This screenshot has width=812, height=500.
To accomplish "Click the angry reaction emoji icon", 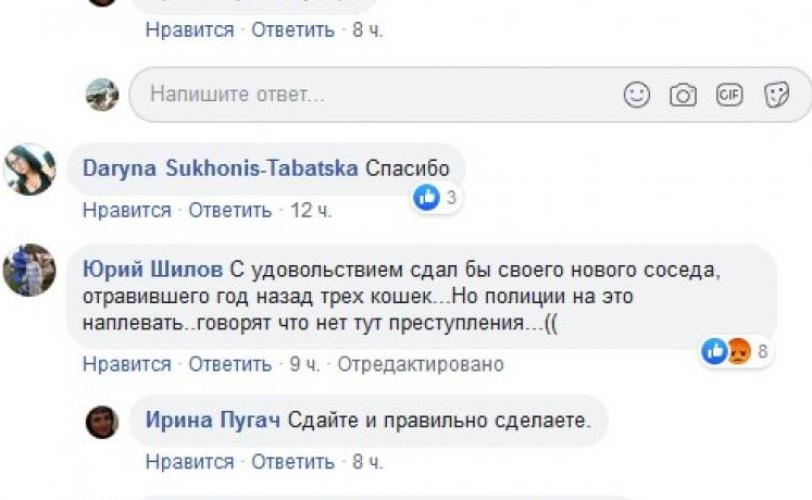I will (x=739, y=351).
